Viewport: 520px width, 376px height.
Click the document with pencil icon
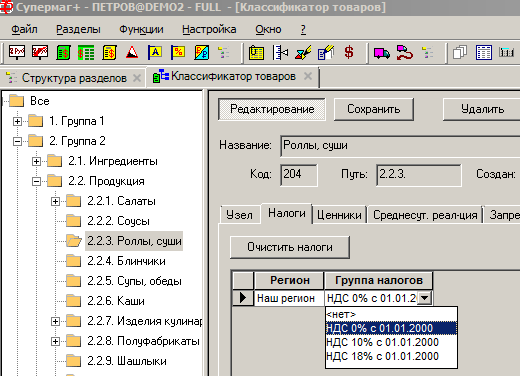click(x=326, y=53)
